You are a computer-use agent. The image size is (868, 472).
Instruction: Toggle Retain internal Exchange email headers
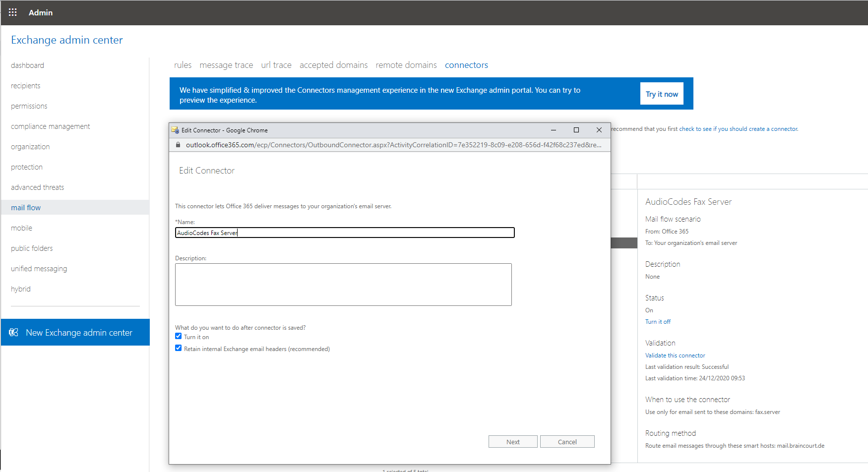(x=179, y=348)
